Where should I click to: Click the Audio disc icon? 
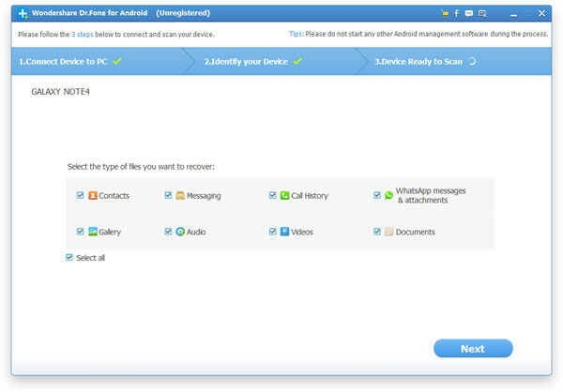pyautogui.click(x=180, y=232)
